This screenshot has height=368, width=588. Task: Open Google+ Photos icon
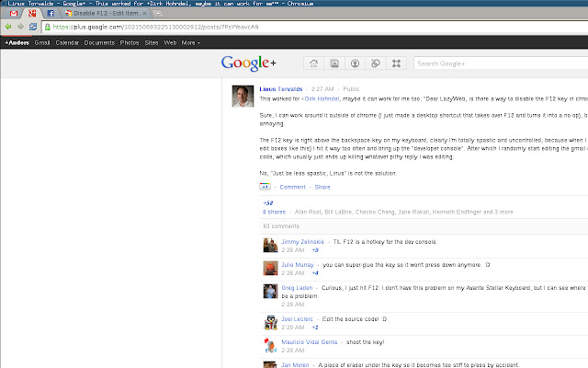pyautogui.click(x=334, y=63)
